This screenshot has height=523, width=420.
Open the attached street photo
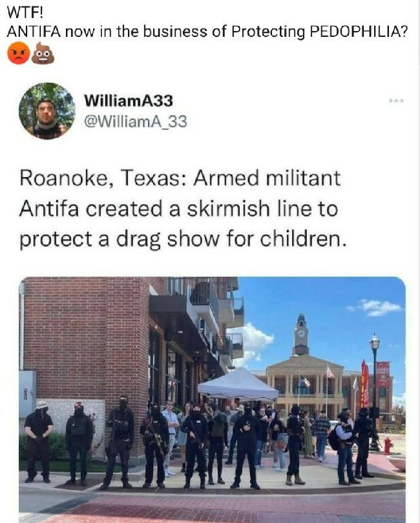[x=212, y=400]
